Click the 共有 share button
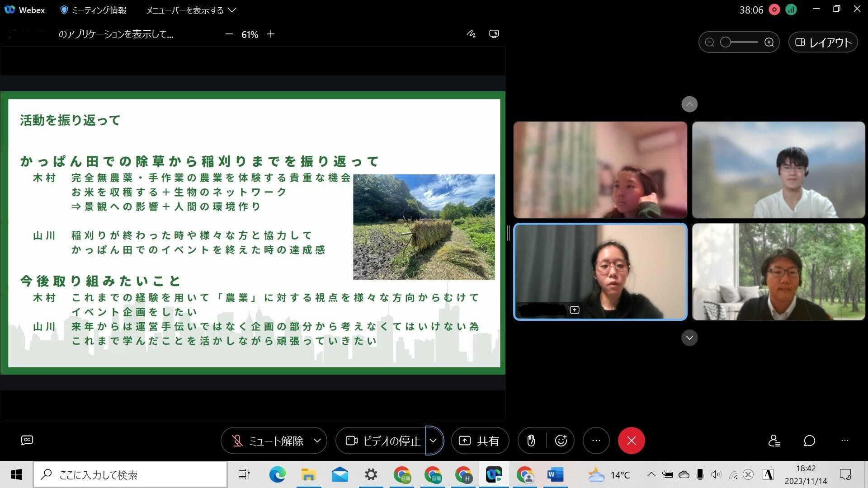 click(480, 441)
